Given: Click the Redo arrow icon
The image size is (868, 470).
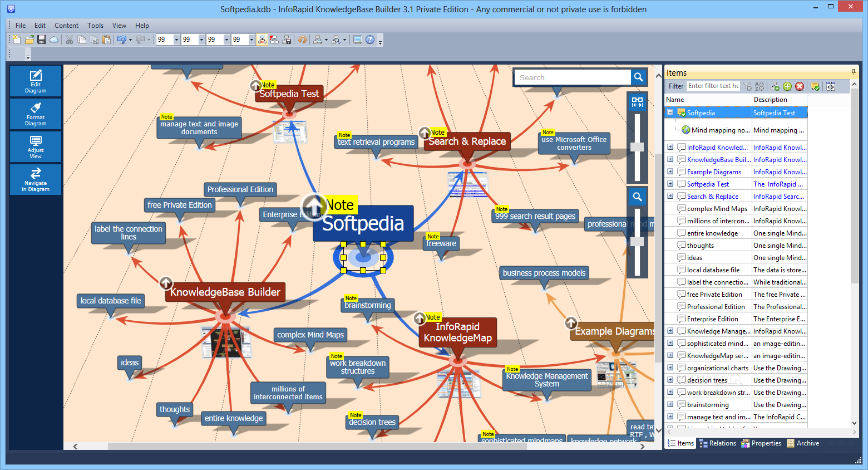Looking at the screenshot, I should 140,40.
